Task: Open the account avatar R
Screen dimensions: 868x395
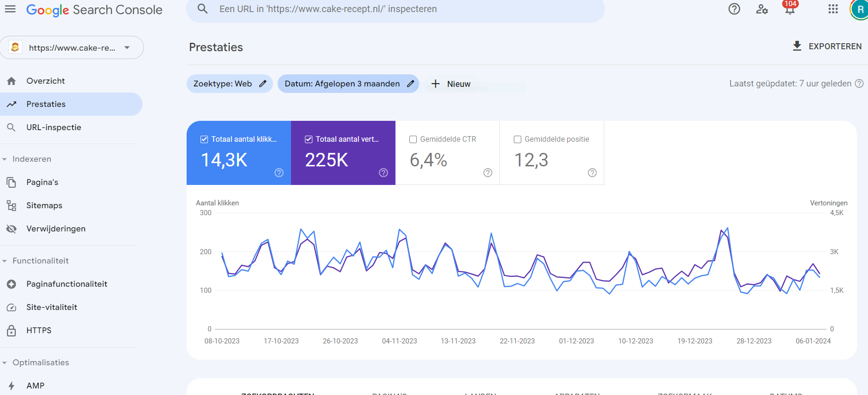Action: tap(860, 9)
